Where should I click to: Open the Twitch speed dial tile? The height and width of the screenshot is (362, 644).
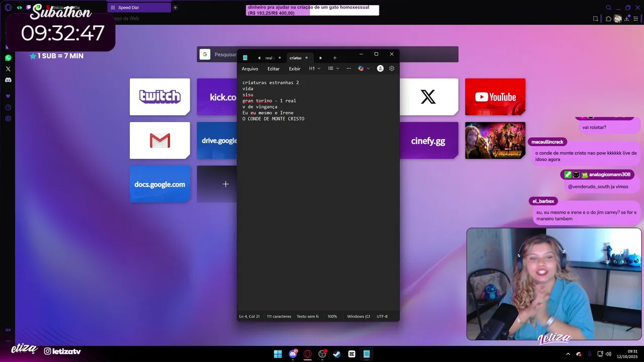click(x=159, y=97)
